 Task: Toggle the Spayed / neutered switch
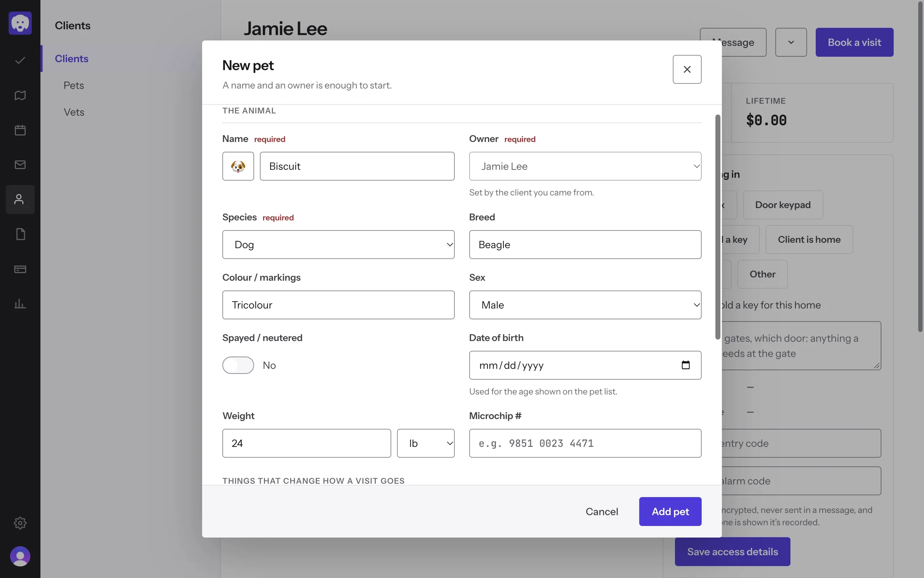tap(238, 365)
